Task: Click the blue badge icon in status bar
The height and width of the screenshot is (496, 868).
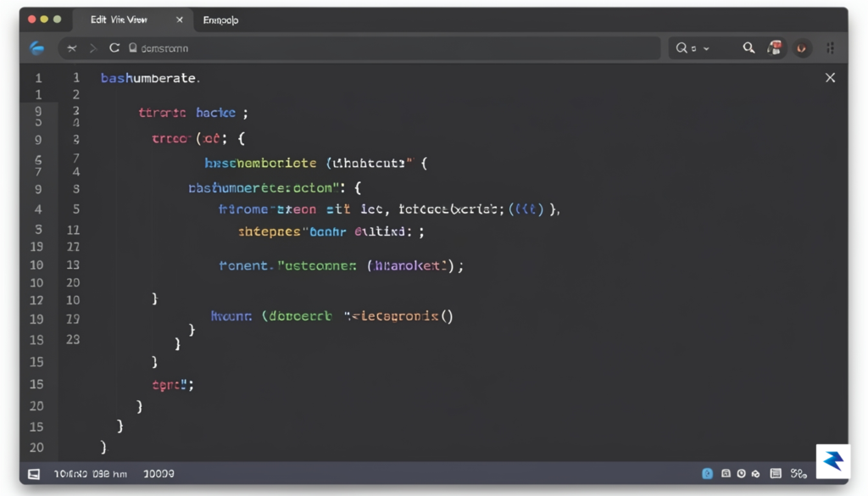Action: (x=708, y=473)
